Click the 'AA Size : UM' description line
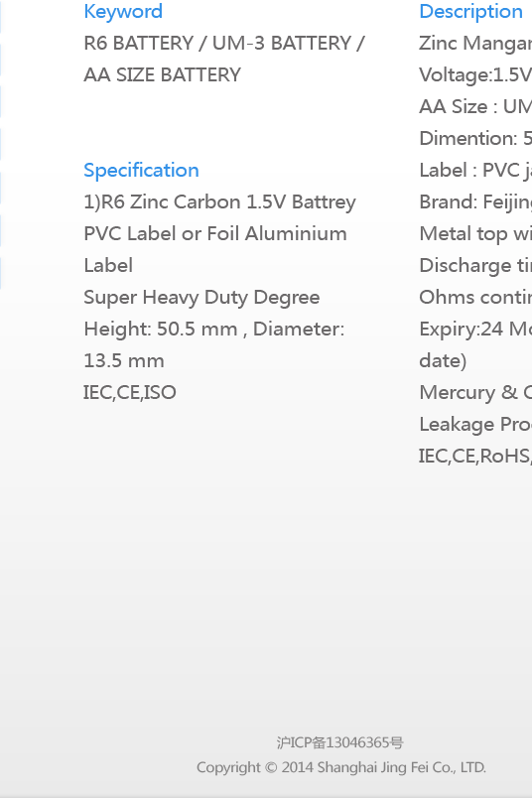The height and width of the screenshot is (798, 532). pyautogui.click(x=475, y=107)
